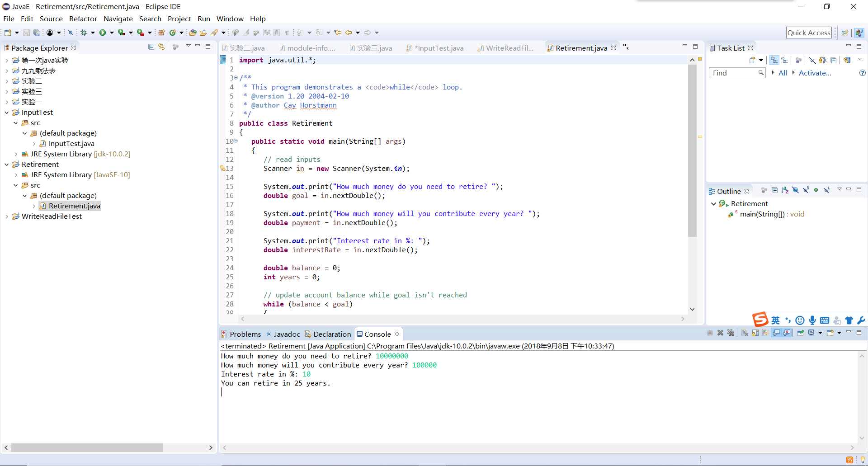Collapse the InputTest project node
This screenshot has width=868, height=466.
(6, 112)
